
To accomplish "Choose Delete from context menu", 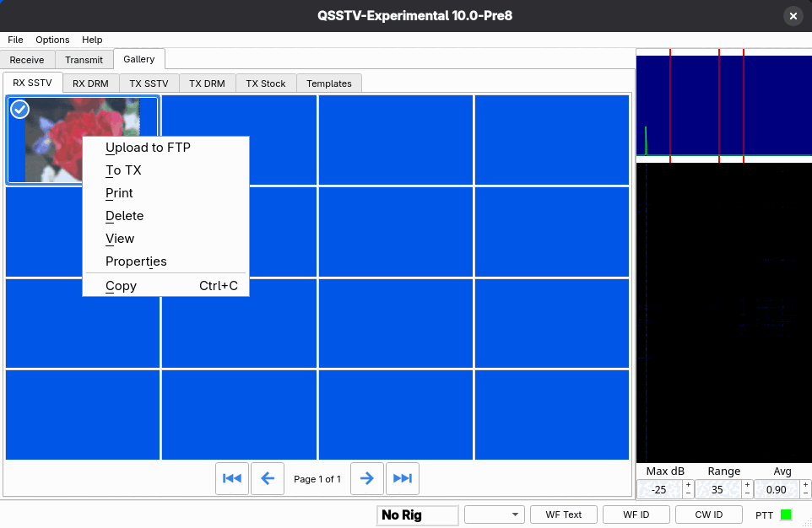I will point(165,216).
